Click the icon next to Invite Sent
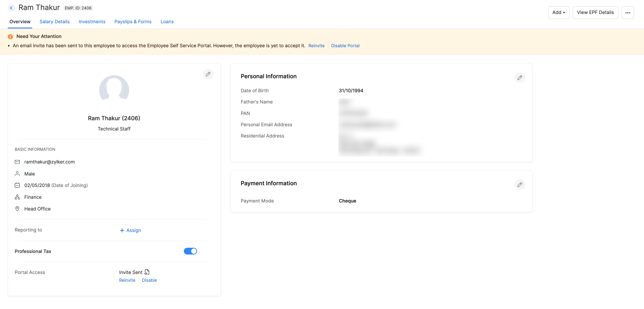 [x=147, y=272]
